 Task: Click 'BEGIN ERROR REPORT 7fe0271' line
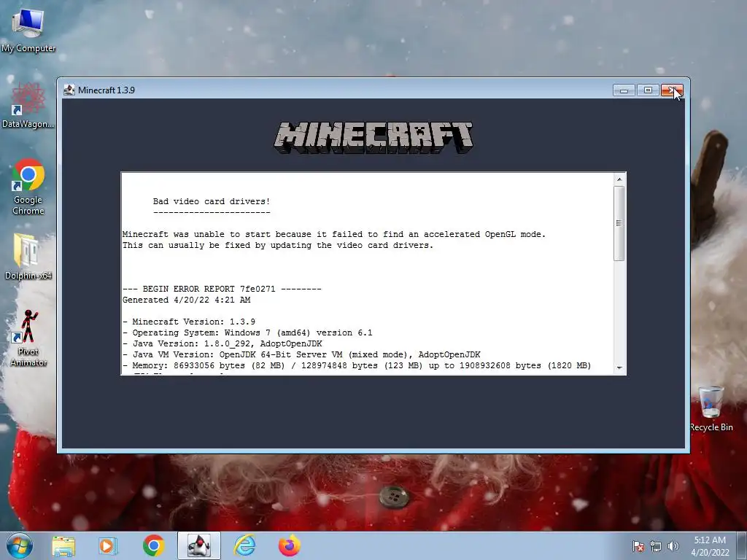[222, 289]
